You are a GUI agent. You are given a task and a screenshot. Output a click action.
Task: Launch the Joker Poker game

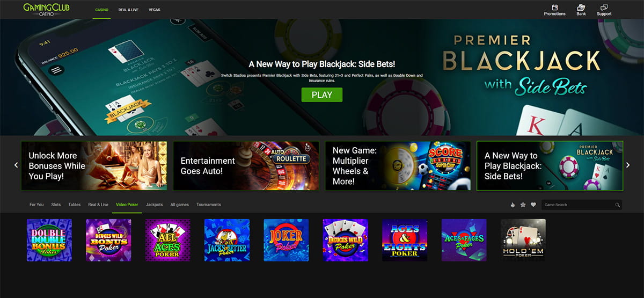pyautogui.click(x=286, y=240)
